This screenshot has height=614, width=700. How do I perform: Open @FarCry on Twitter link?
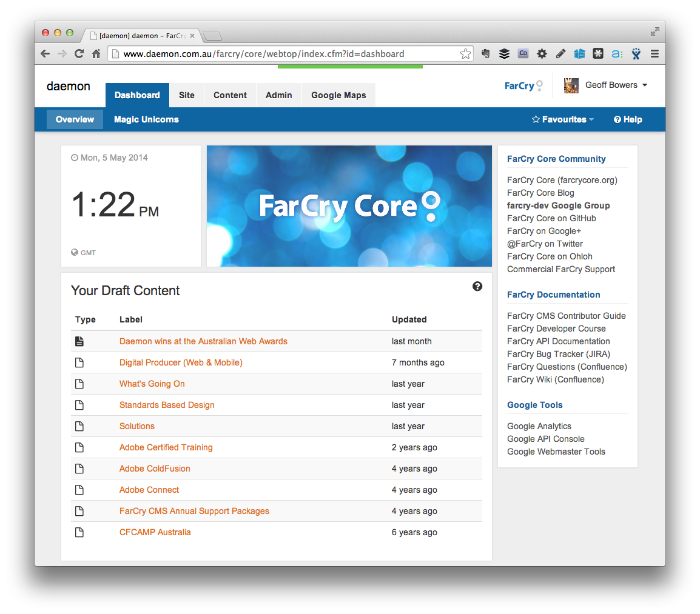point(545,244)
